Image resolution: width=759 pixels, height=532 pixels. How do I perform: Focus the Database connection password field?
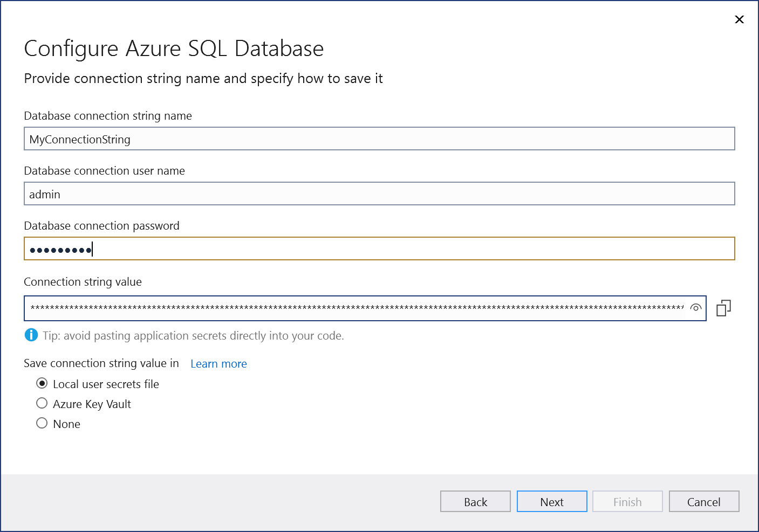[378, 248]
